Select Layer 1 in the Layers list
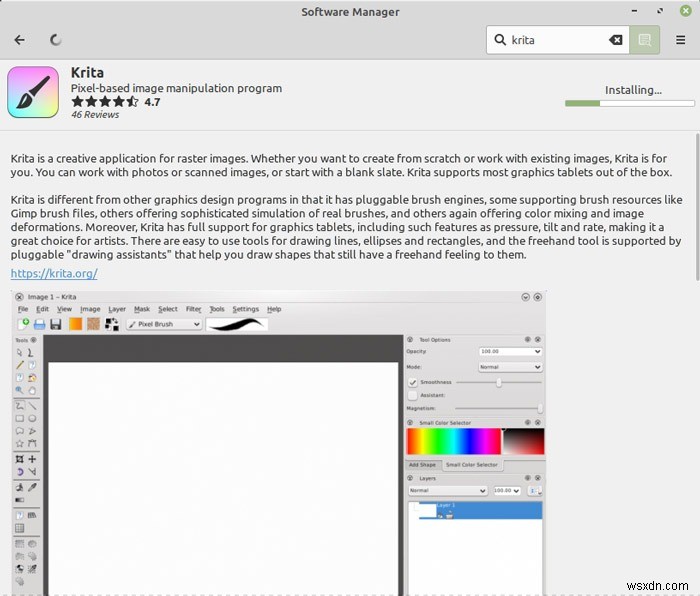Image resolution: width=700 pixels, height=596 pixels. click(475, 510)
